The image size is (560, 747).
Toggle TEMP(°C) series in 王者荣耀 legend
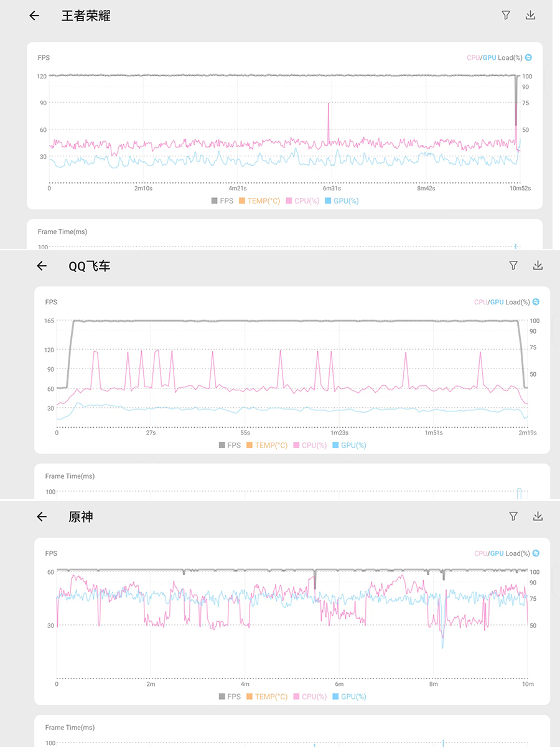pos(260,201)
